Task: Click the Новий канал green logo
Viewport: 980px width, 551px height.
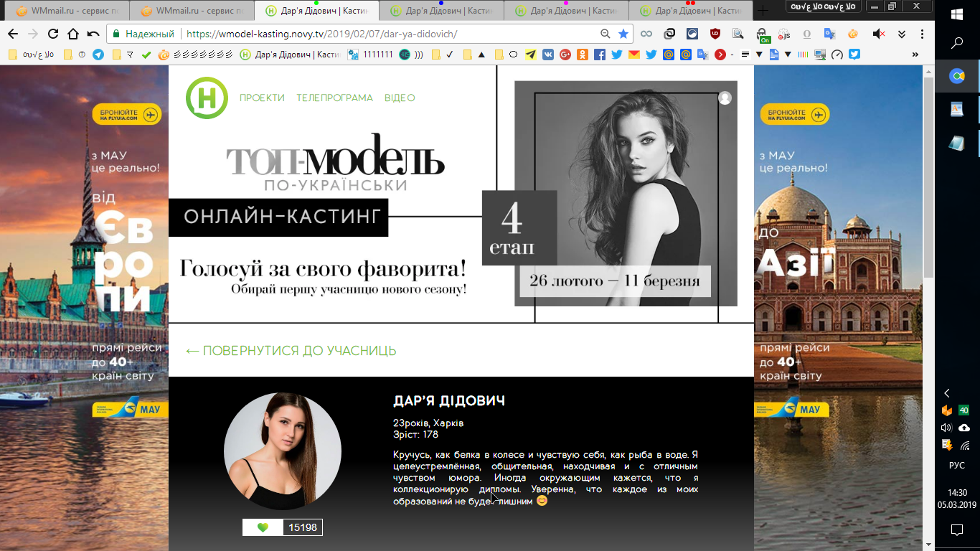Action: point(207,98)
